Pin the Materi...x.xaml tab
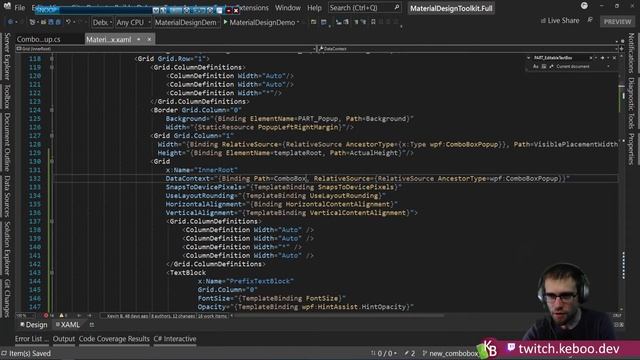Screen dimensions: 640x360 [x=139, y=39]
